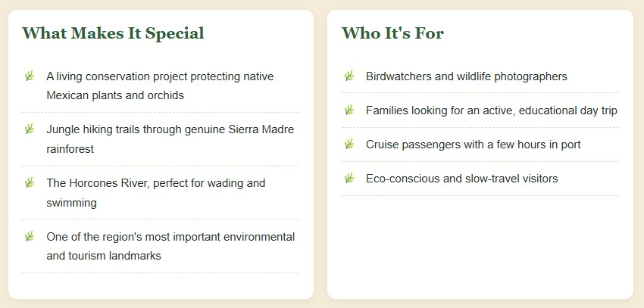Click the leaf icon beside Birdwatchers item

point(349,76)
